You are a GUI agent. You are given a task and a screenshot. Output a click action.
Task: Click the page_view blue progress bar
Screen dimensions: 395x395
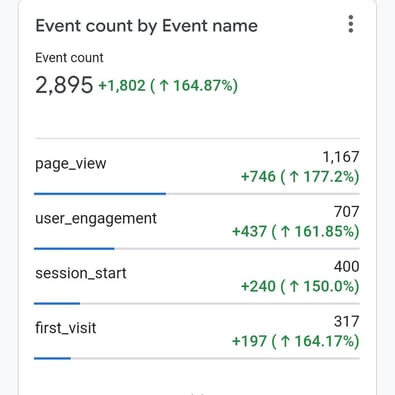coord(100,193)
